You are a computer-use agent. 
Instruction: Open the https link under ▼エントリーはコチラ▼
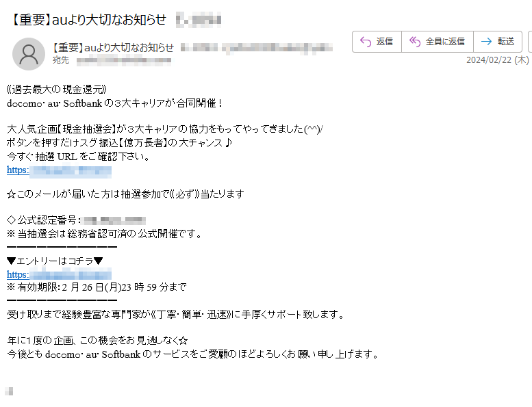[x=59, y=274]
